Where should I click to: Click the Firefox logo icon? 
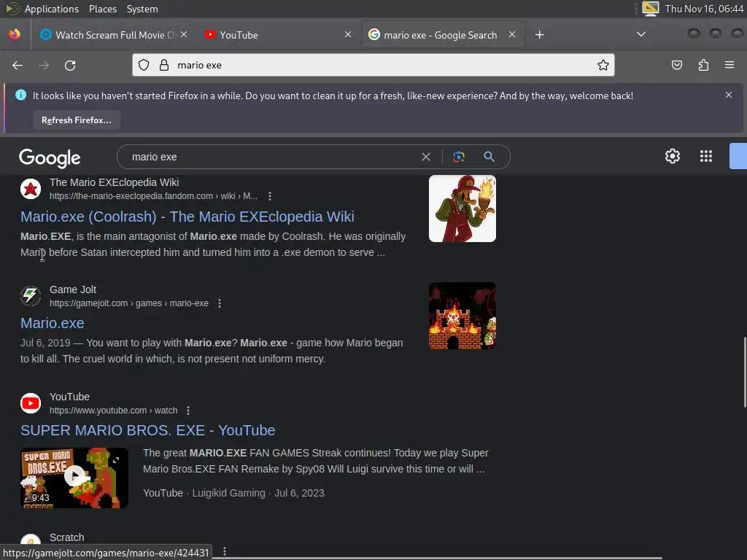point(15,34)
